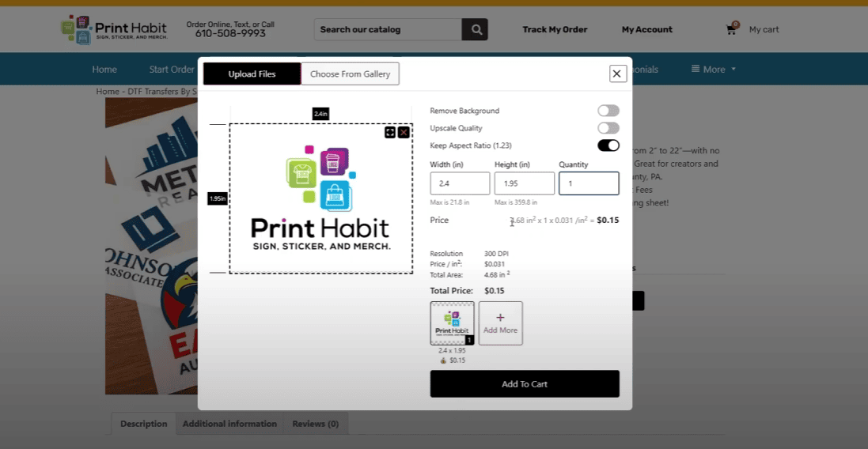Expand the More menu dropdown
The height and width of the screenshot is (449, 868).
coord(714,70)
